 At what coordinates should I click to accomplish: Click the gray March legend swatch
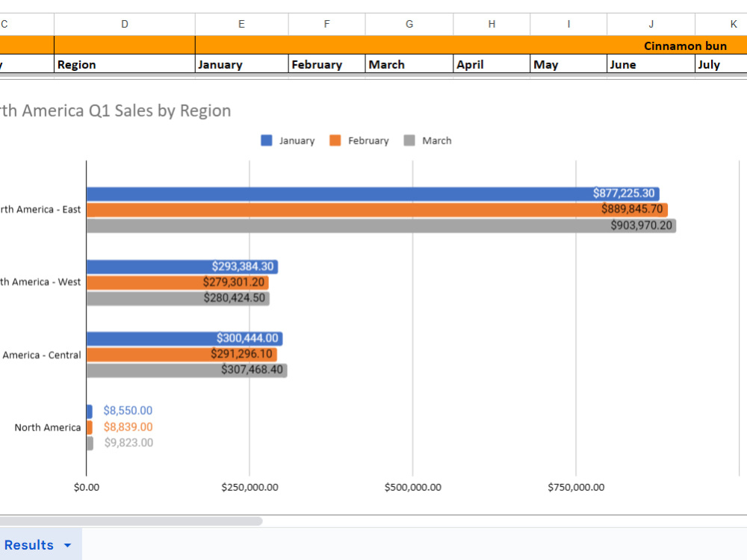(x=409, y=140)
